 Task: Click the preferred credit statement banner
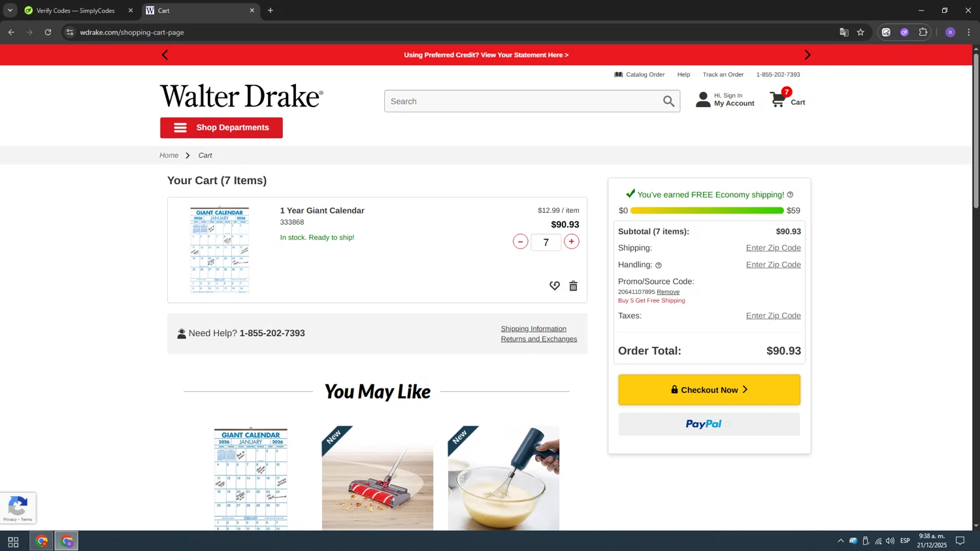click(486, 55)
